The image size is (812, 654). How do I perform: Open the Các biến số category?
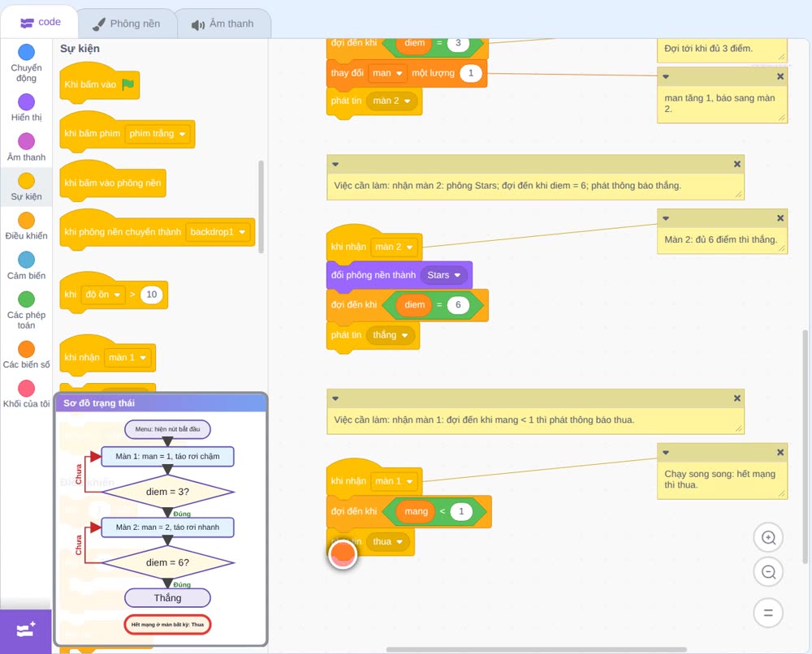coord(26,355)
